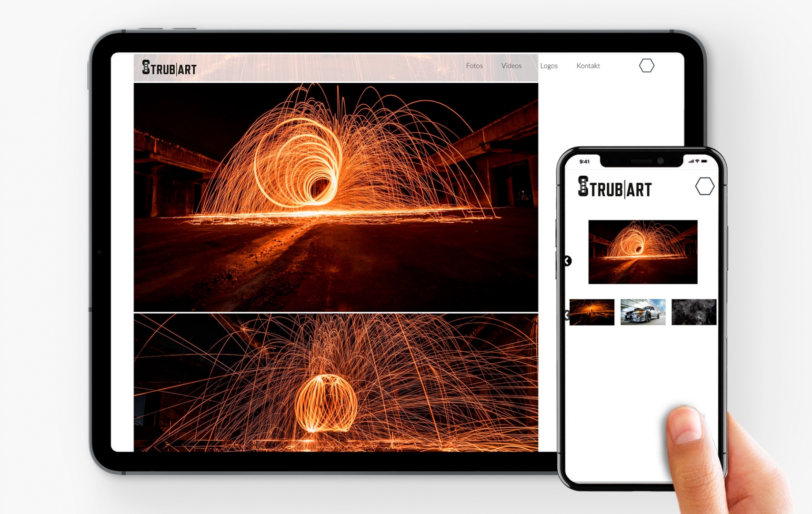This screenshot has width=812, height=514.
Task: Open the hexagon menu icon on the tablet
Action: [646, 66]
